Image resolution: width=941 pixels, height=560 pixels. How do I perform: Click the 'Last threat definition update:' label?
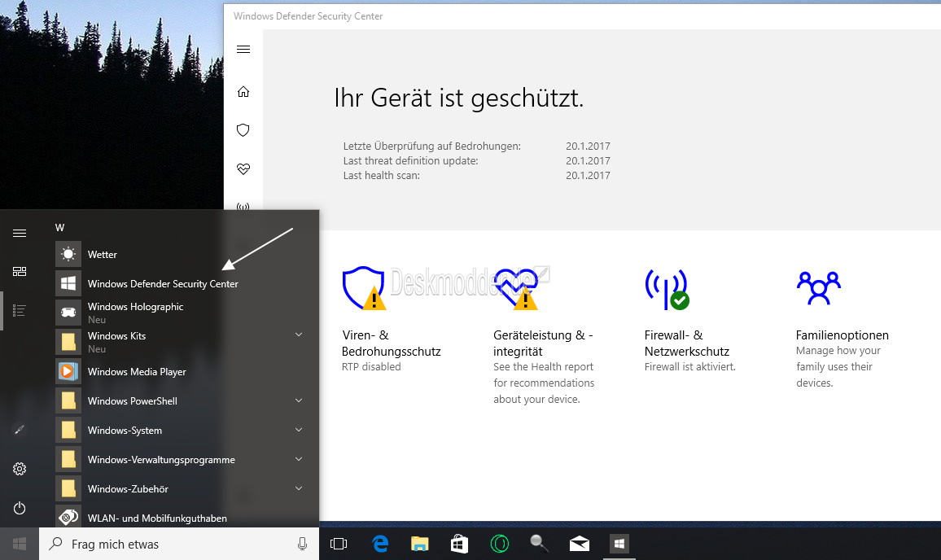coord(410,161)
